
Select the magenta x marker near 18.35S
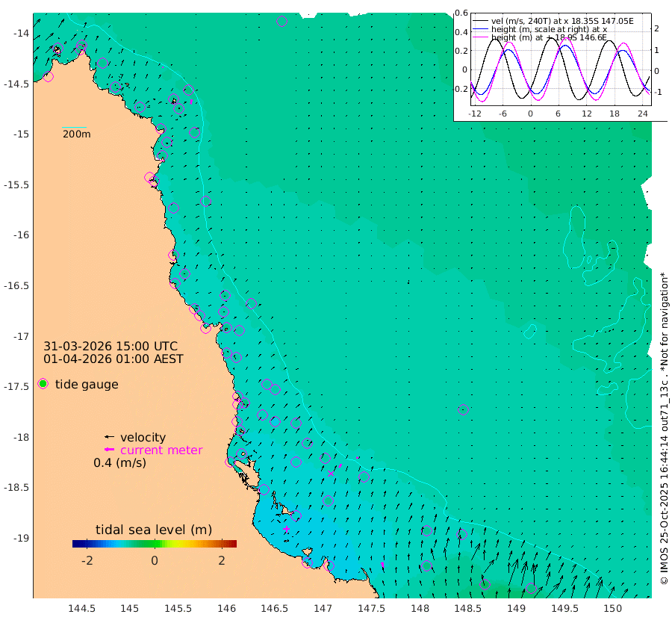click(331, 474)
